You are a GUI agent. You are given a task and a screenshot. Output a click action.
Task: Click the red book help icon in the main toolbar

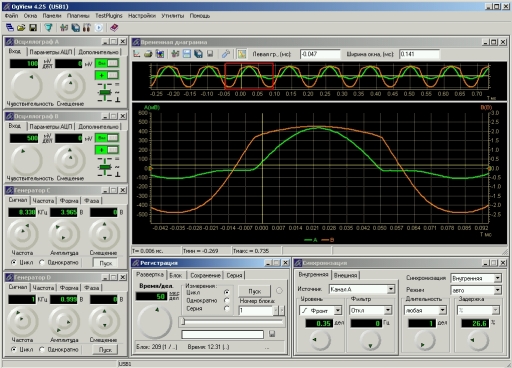point(114,28)
